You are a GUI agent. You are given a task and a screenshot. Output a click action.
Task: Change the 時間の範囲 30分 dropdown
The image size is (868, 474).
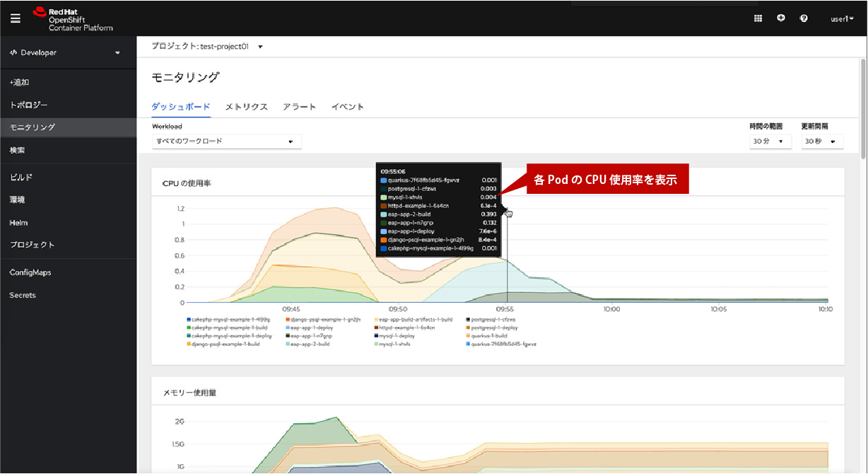pyautogui.click(x=770, y=141)
